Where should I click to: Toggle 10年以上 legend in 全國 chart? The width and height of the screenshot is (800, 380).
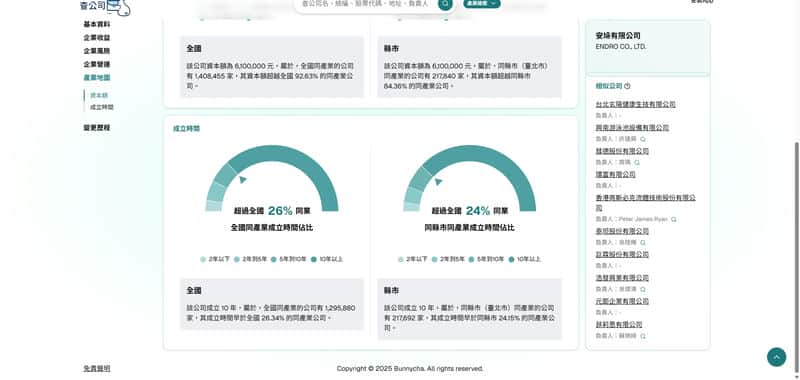(327, 259)
